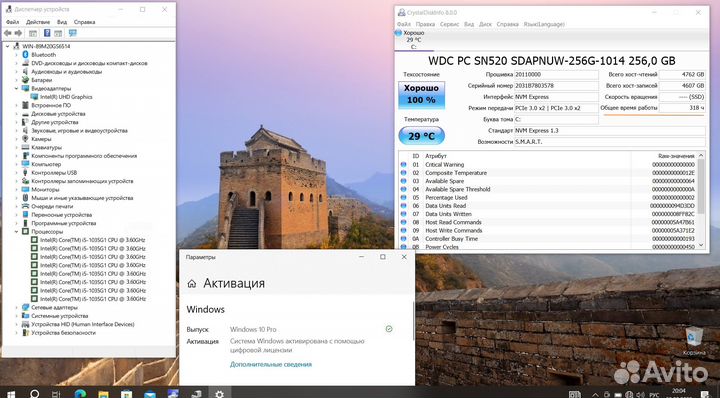Screen dimensions: 720x398
Task: Click the Raw-значения column header
Action: 676,156
